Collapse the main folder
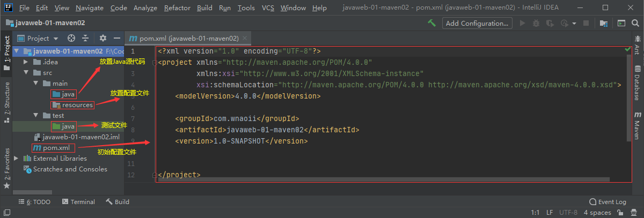644x218 pixels. point(35,84)
